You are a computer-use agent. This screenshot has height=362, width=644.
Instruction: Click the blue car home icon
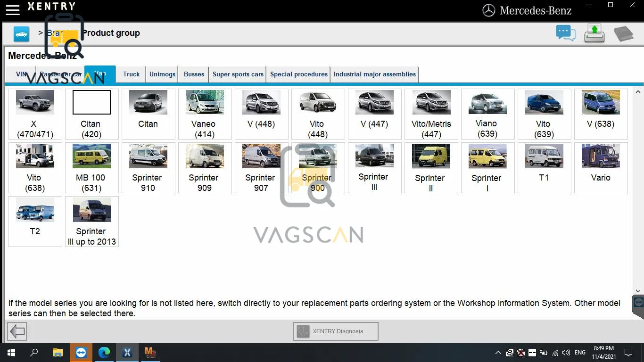[x=21, y=34]
